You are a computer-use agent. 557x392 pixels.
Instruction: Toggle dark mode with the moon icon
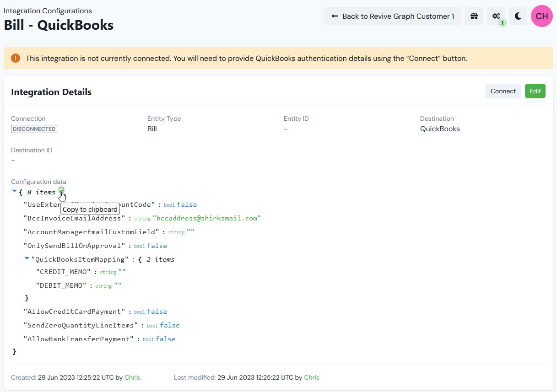[518, 16]
